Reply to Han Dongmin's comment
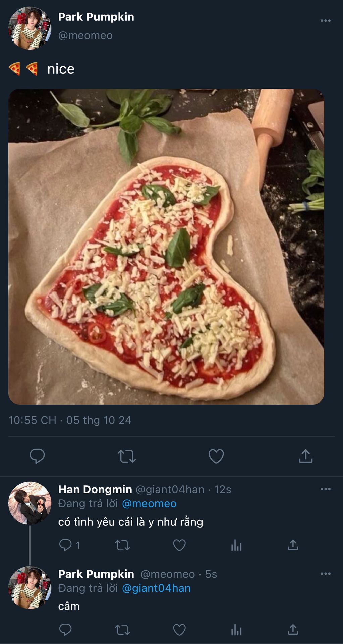 click(65, 545)
